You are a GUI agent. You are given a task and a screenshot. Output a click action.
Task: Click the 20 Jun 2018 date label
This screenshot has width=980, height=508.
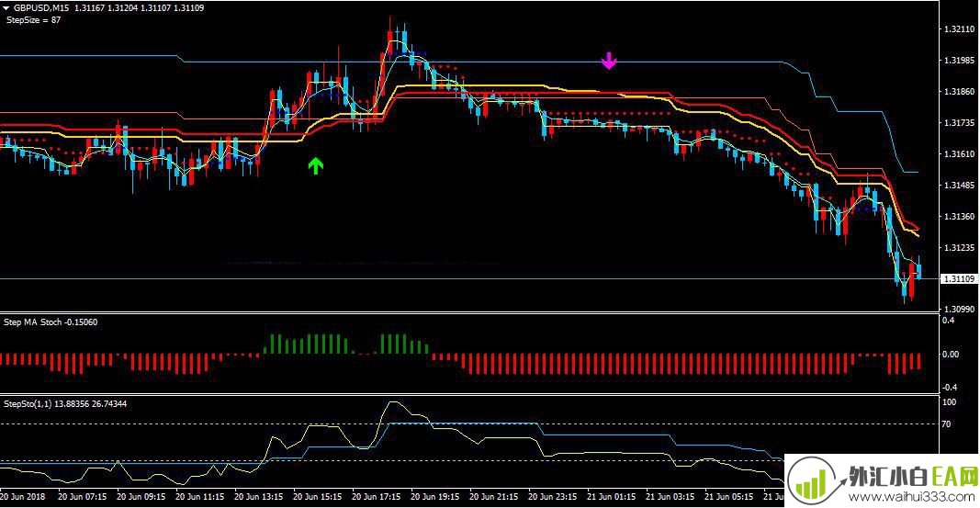pyautogui.click(x=22, y=497)
